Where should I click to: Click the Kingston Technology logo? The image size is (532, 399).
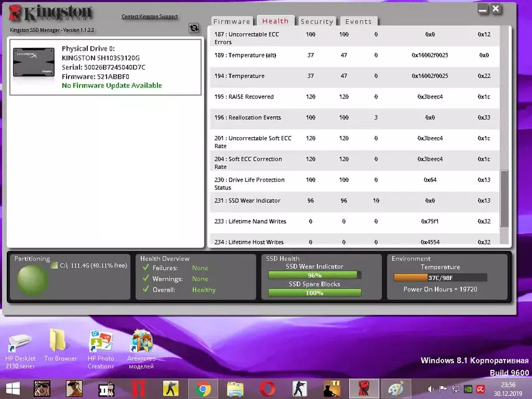(x=50, y=13)
